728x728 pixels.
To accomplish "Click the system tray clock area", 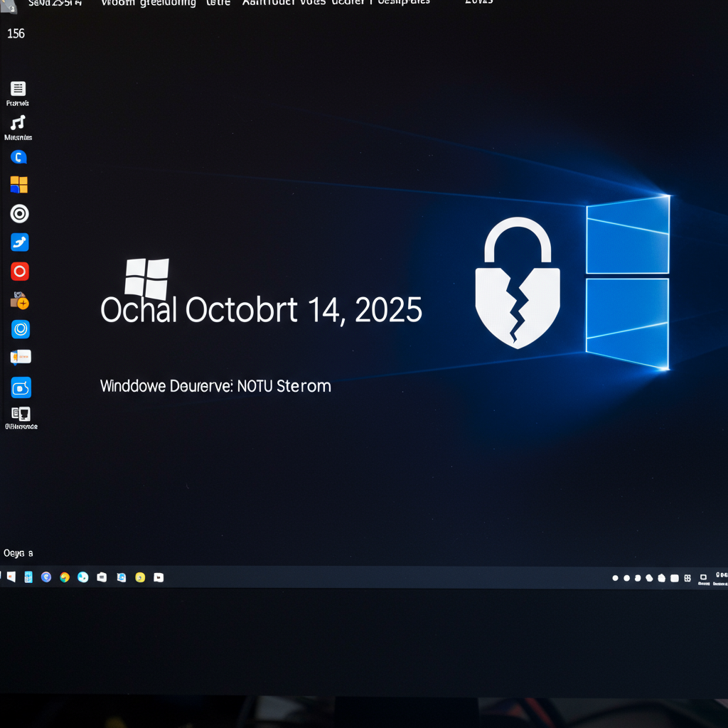I will 721,579.
